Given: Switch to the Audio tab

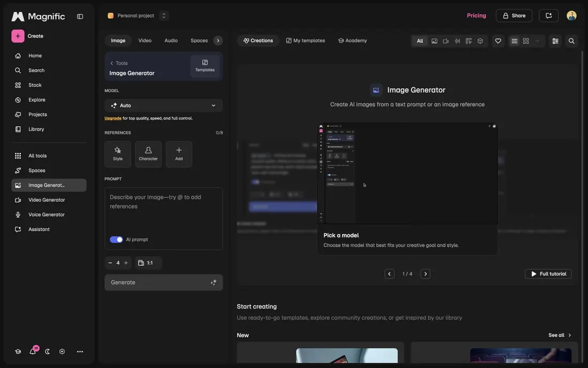Looking at the screenshot, I should point(171,41).
